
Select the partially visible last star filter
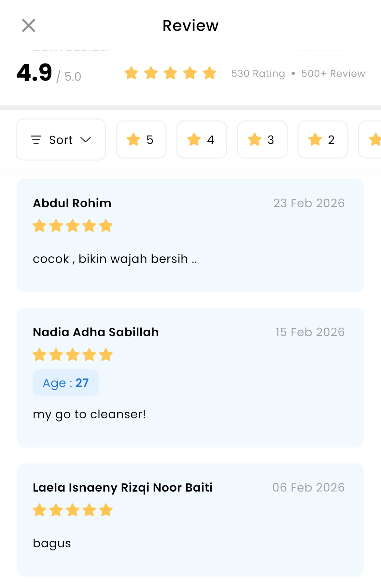click(x=372, y=140)
